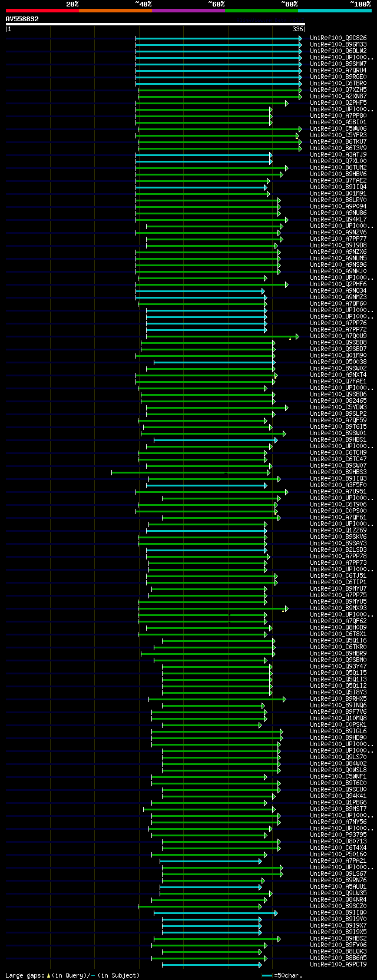The height and width of the screenshot is (980, 377).
Task: Click label UniRef100_A3ATJ9
Action: tap(338, 155)
